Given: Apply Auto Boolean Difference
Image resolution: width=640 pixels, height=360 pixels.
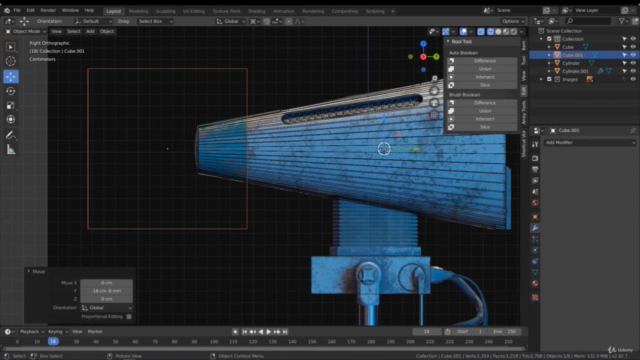Looking at the screenshot, I should [x=482, y=61].
